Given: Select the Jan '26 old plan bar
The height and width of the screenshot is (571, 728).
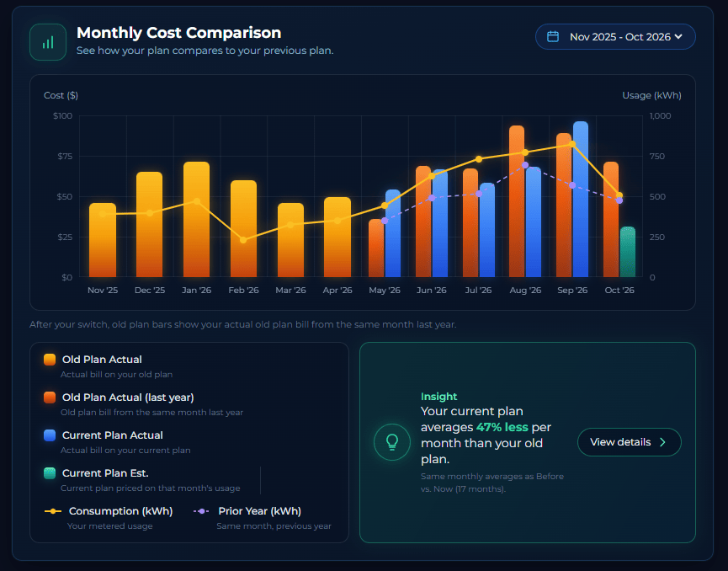Looking at the screenshot, I should 196,220.
